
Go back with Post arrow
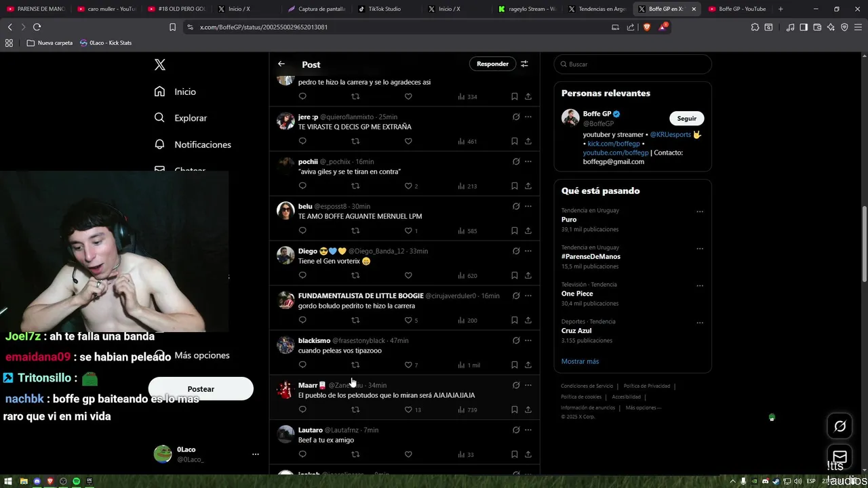281,64
